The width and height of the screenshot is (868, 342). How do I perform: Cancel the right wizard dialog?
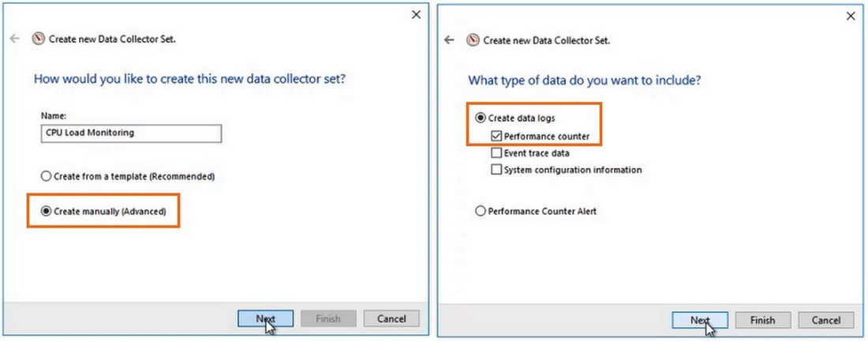click(826, 320)
